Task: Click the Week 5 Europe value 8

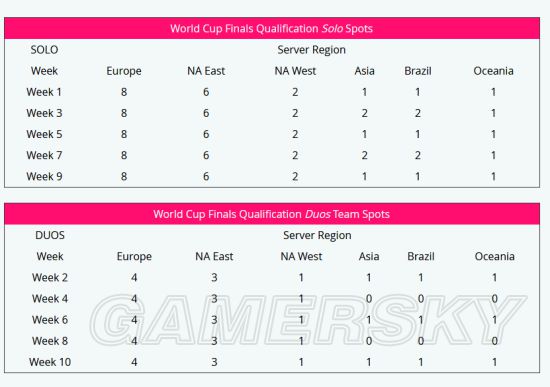Action: click(x=124, y=134)
